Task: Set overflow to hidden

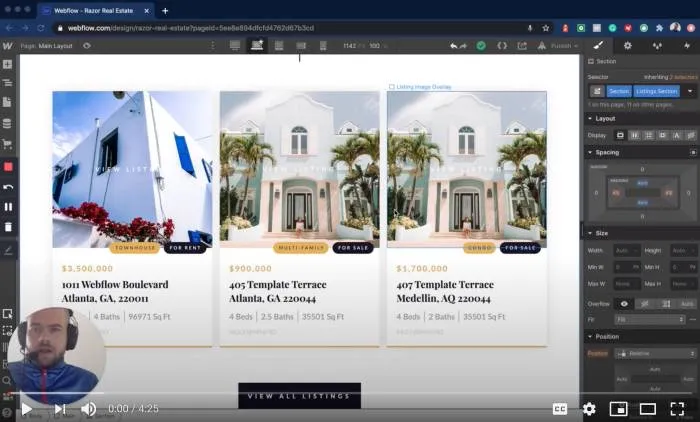Action: coord(645,304)
